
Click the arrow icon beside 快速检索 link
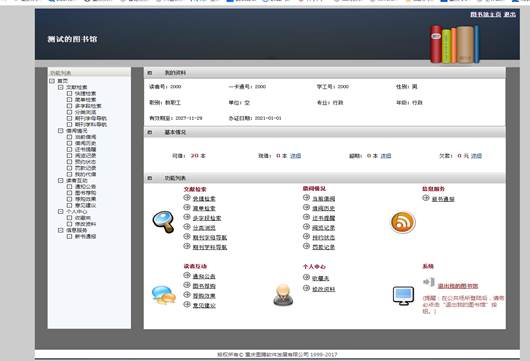pos(187,198)
